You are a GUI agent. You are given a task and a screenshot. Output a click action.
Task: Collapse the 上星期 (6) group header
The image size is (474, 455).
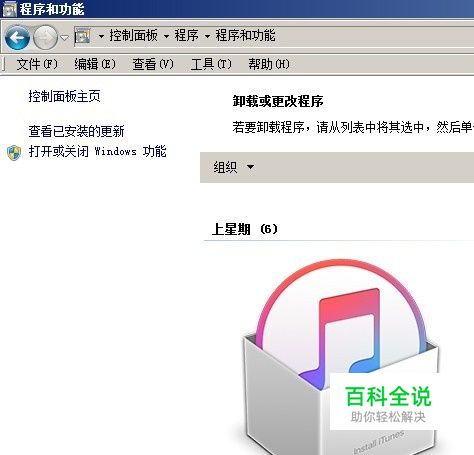(245, 229)
